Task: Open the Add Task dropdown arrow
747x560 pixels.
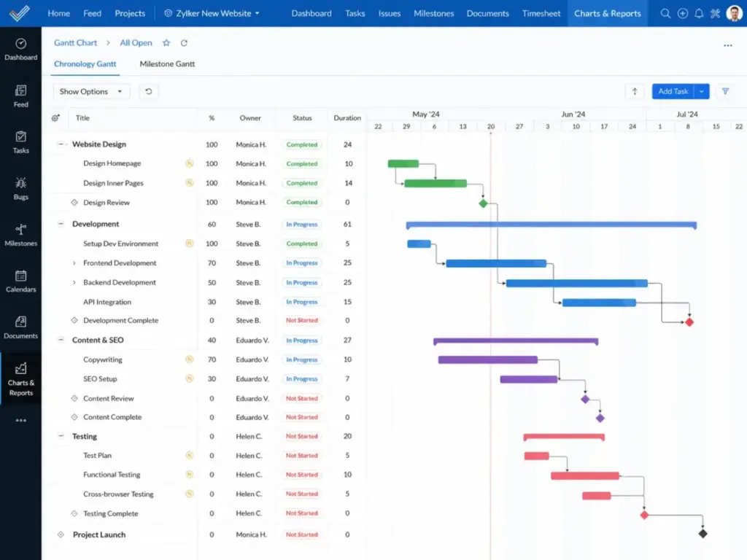Action: (702, 91)
